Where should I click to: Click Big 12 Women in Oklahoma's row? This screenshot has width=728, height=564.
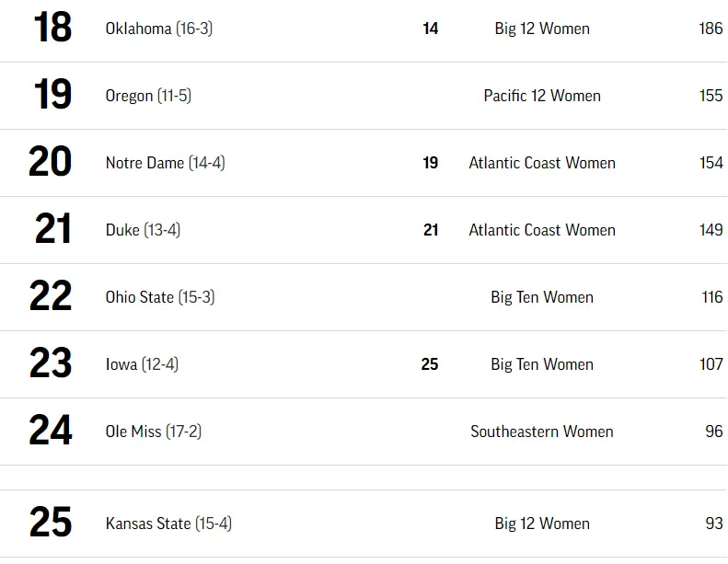542,29
